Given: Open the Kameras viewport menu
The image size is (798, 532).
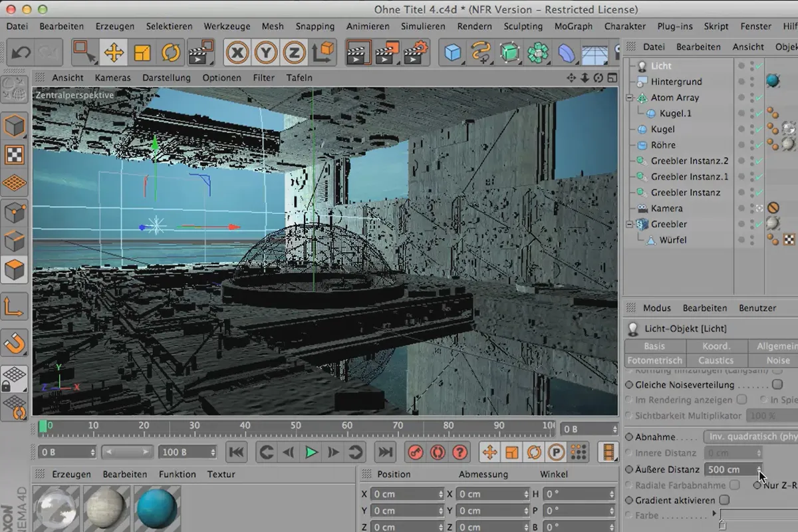Looking at the screenshot, I should click(112, 78).
